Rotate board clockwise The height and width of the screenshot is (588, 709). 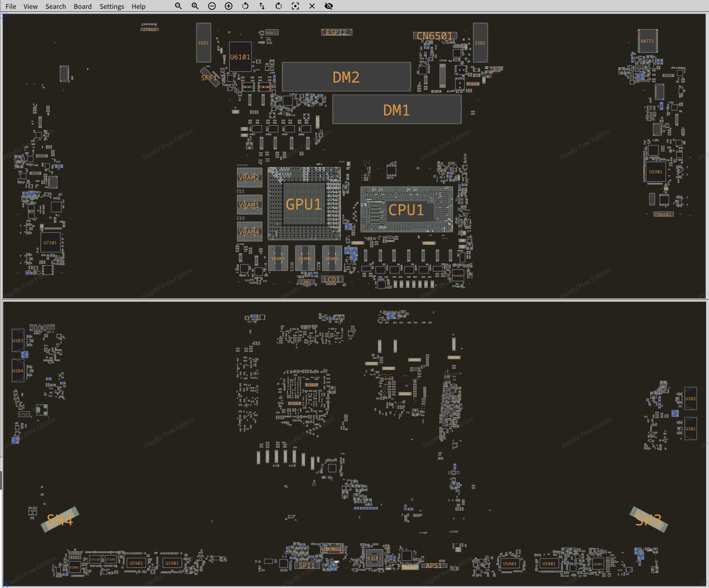pyautogui.click(x=279, y=6)
